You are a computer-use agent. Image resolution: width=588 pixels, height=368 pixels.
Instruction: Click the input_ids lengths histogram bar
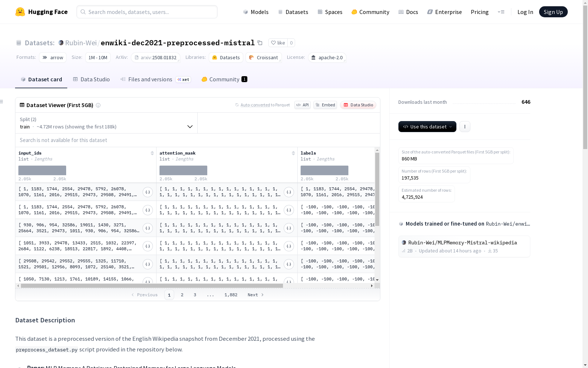[x=42, y=170]
